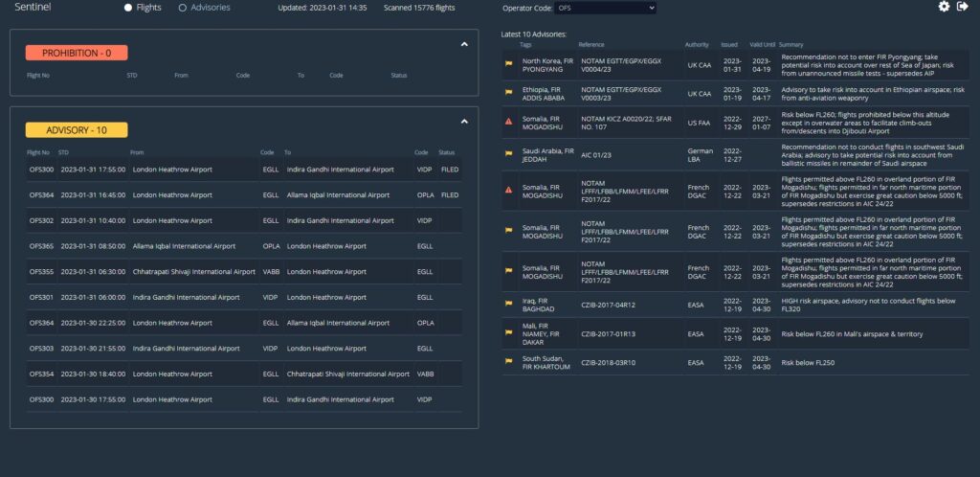Select flight row OFS365
The height and width of the screenshot is (477, 980).
point(244,246)
